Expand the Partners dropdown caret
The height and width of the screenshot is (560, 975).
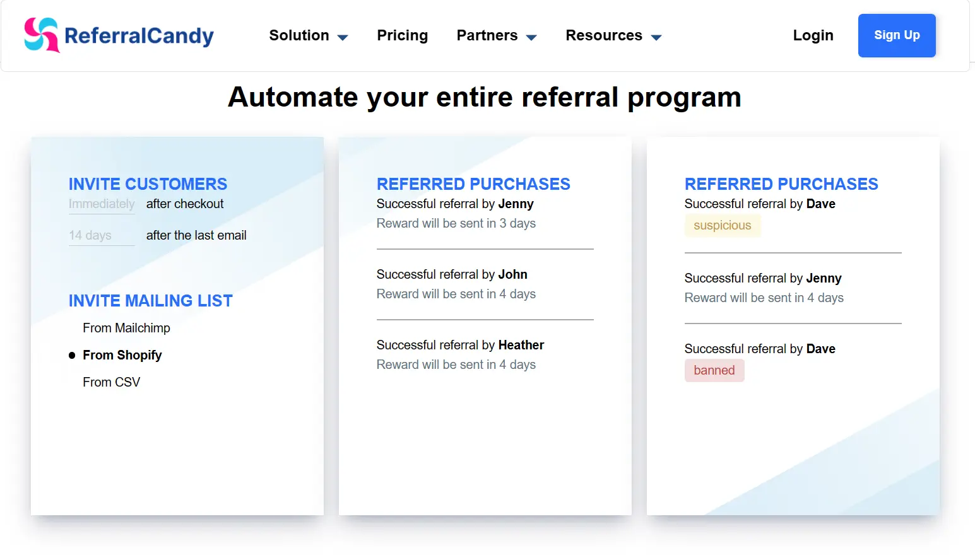coord(531,38)
